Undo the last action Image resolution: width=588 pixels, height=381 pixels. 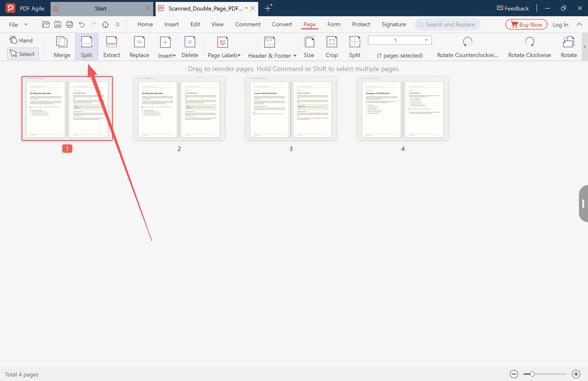tap(82, 25)
